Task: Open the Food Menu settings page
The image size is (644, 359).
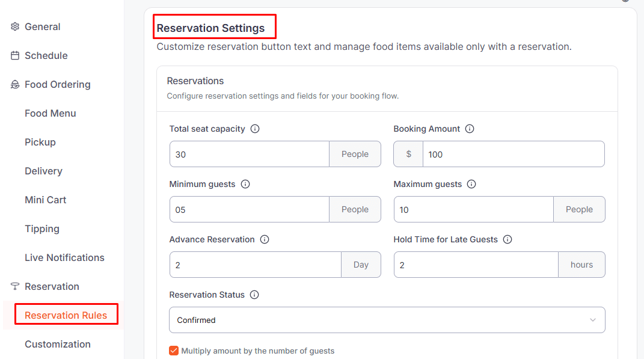Action: [x=50, y=113]
